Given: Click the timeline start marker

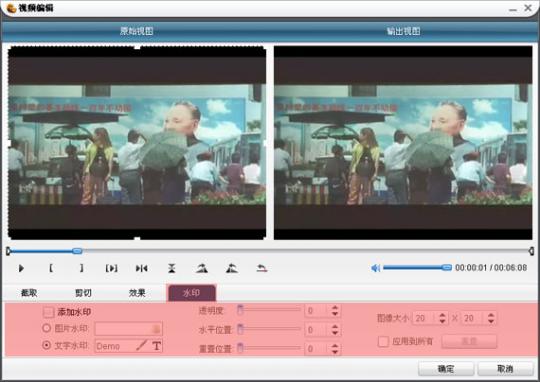Looking at the screenshot, I should 8,251.
